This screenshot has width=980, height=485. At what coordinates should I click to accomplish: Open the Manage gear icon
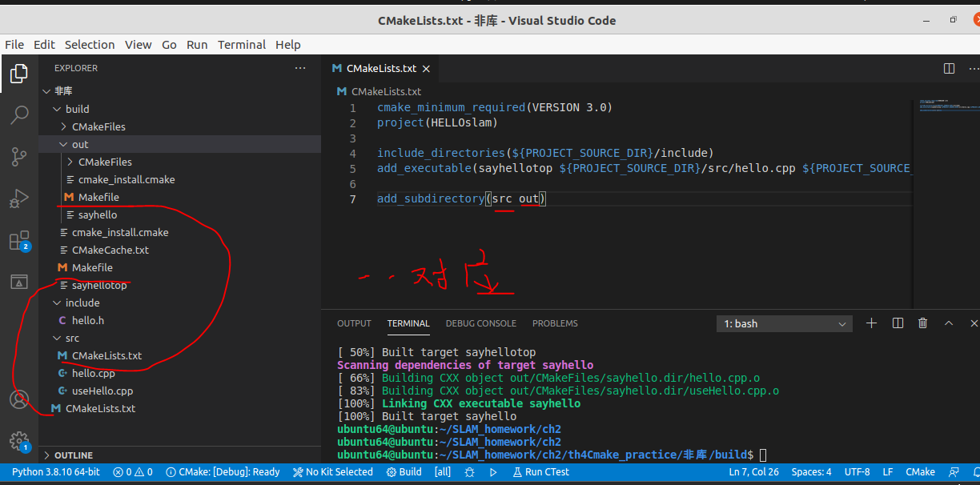point(18,439)
